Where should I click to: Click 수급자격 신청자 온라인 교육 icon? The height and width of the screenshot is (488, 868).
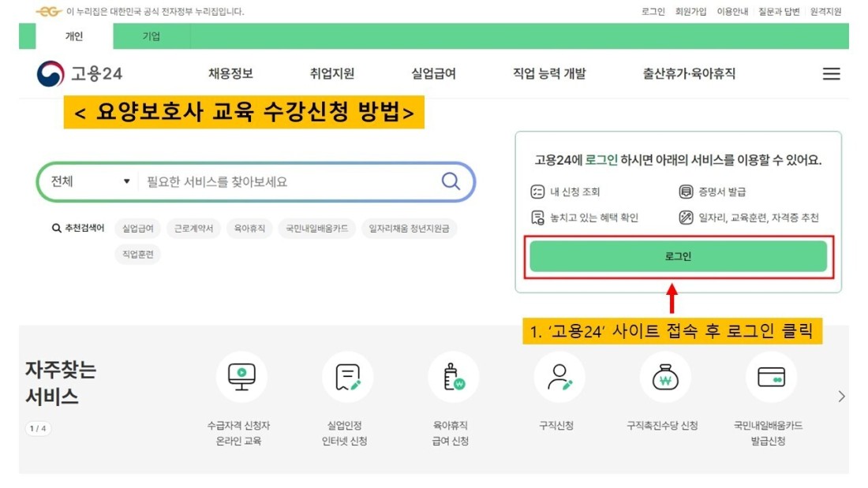coord(242,378)
